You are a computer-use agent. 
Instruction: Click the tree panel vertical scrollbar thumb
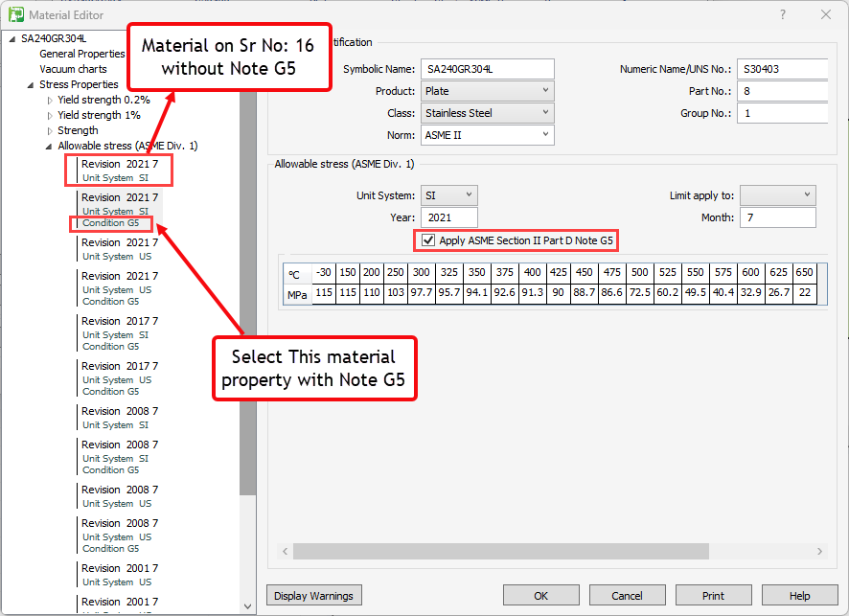click(247, 292)
